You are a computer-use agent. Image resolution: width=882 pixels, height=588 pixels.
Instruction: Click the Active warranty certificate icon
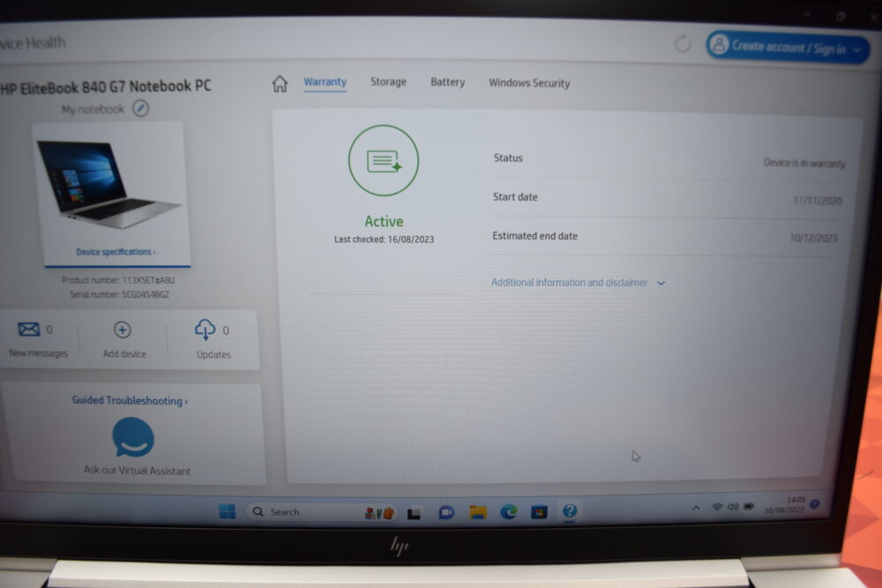click(x=384, y=160)
